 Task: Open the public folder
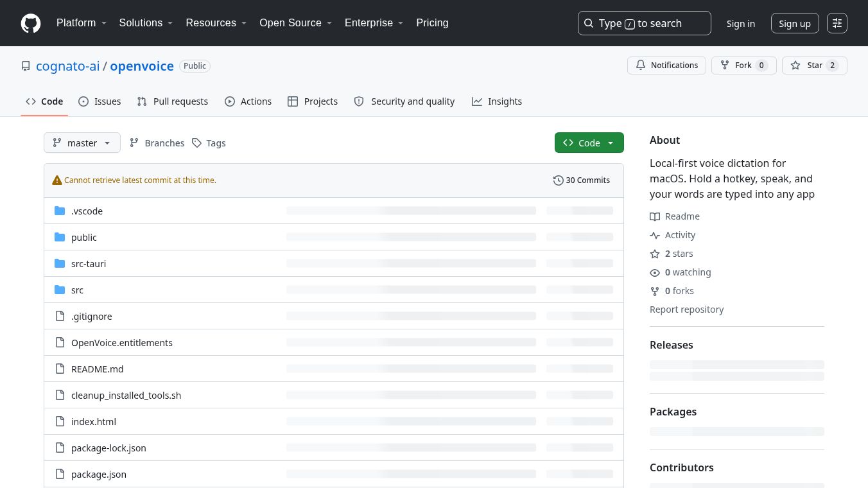(x=84, y=238)
